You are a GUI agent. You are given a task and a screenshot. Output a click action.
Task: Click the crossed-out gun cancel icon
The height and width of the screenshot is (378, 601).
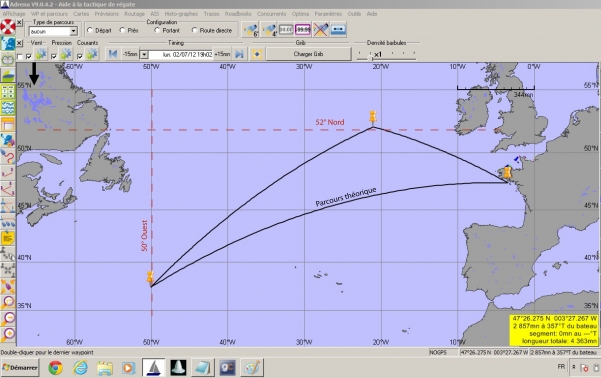(320, 30)
